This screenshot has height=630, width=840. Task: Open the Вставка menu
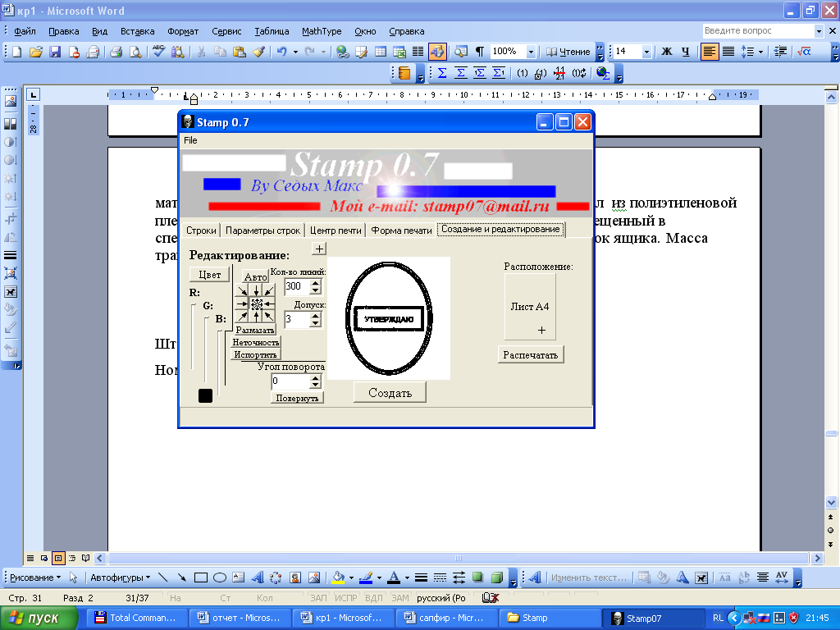point(137,31)
